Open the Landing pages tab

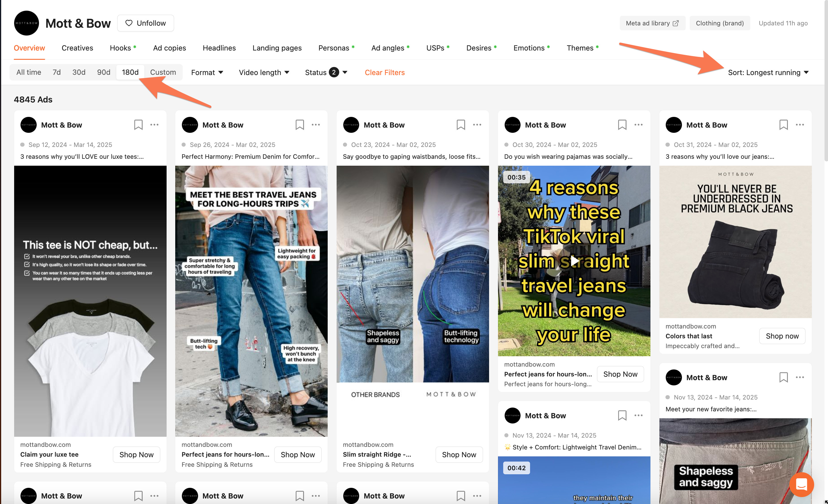point(277,48)
